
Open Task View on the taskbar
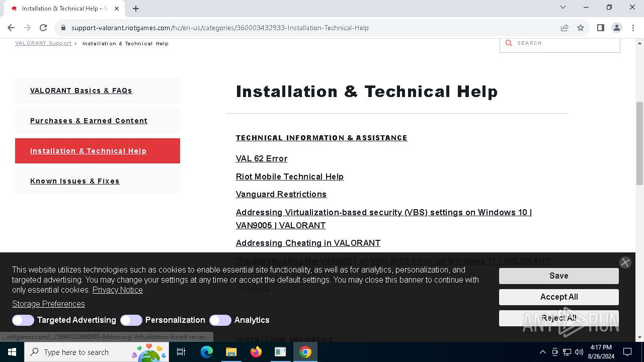pos(181,352)
